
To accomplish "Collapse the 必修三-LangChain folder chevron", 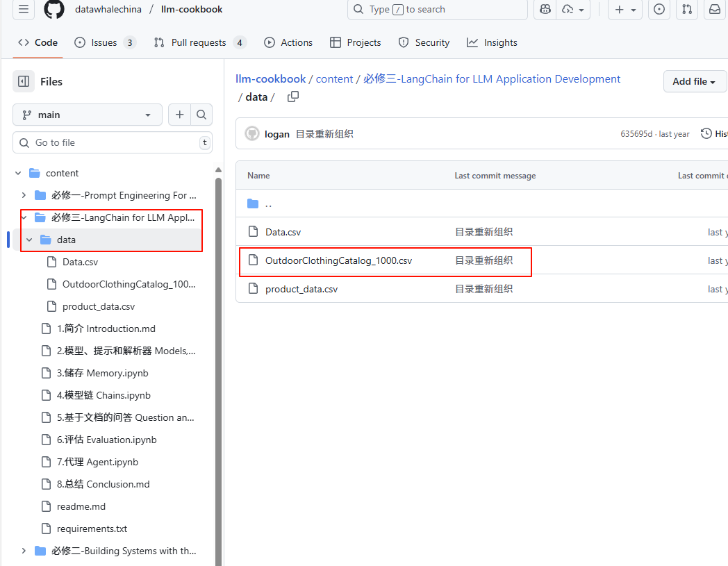I will pyautogui.click(x=24, y=217).
